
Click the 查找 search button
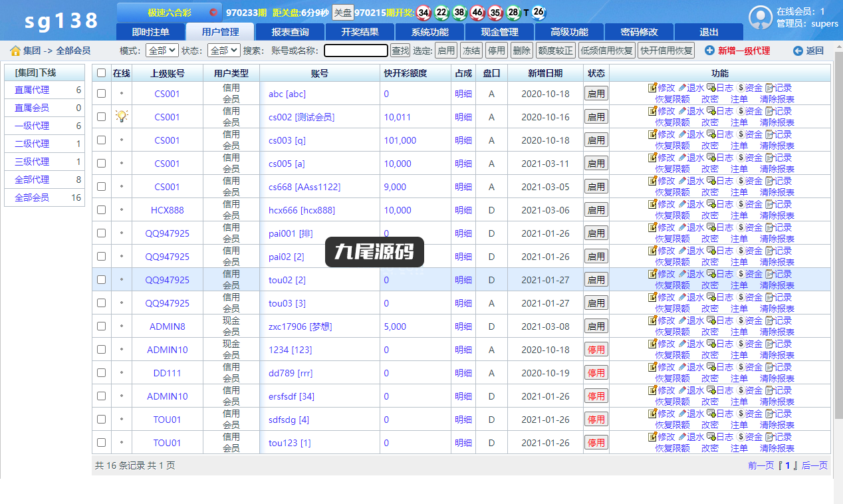[x=400, y=51]
